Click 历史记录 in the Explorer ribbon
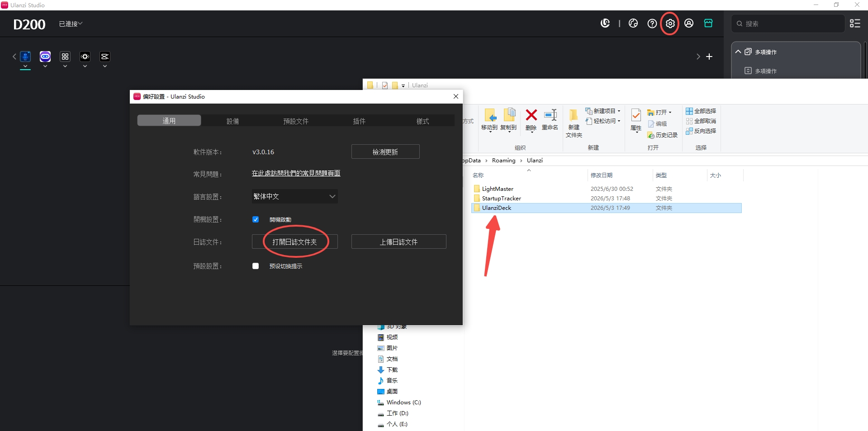The width and height of the screenshot is (868, 431). 663,135
